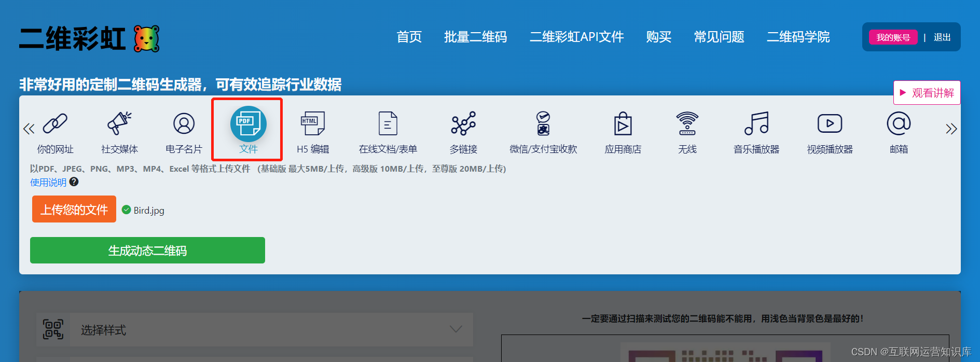Choose the 社交媒体 megaphone icon
980x362 pixels.
[119, 124]
